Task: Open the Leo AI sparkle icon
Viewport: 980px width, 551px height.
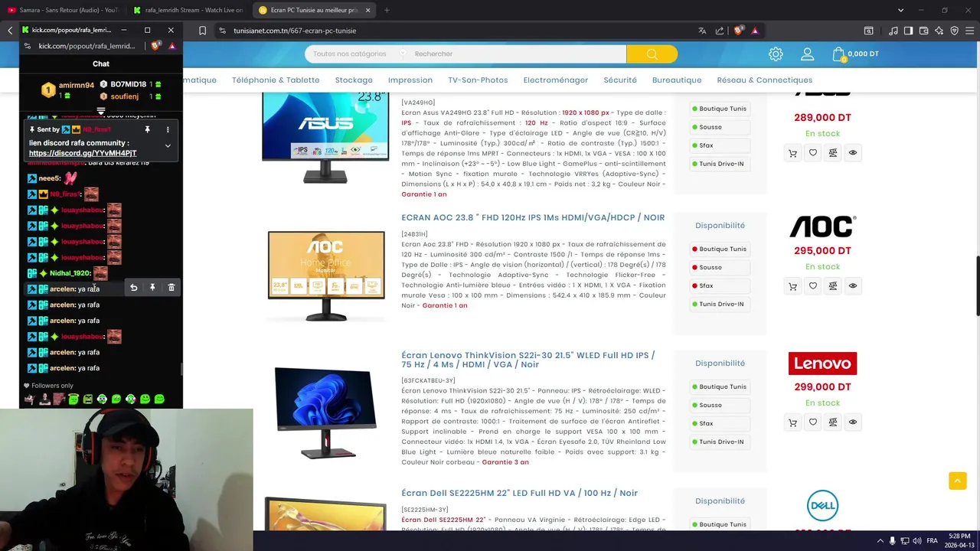Action: 939,31
